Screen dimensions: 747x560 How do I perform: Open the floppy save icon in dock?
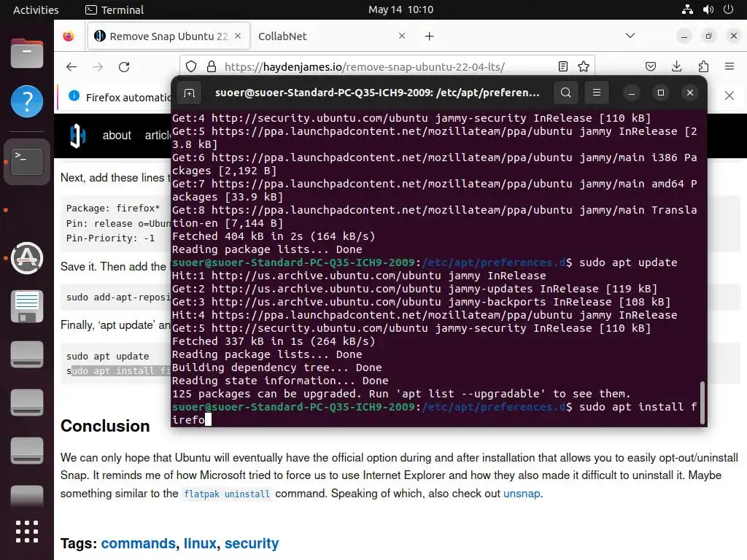(27, 306)
